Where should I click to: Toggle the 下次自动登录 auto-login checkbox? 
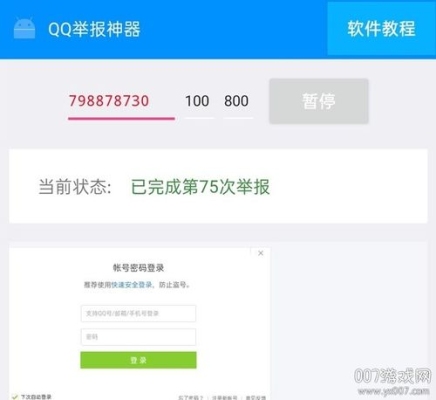pyautogui.click(x=15, y=397)
